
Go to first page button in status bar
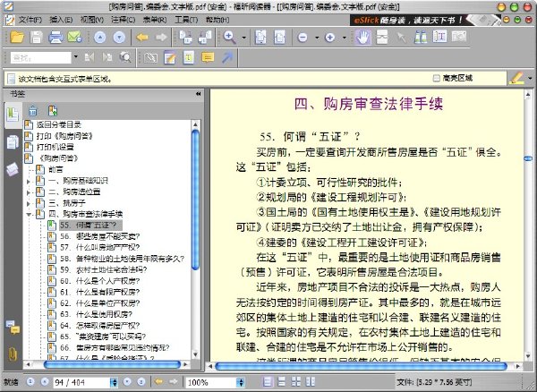pyautogui.click(x=30, y=382)
